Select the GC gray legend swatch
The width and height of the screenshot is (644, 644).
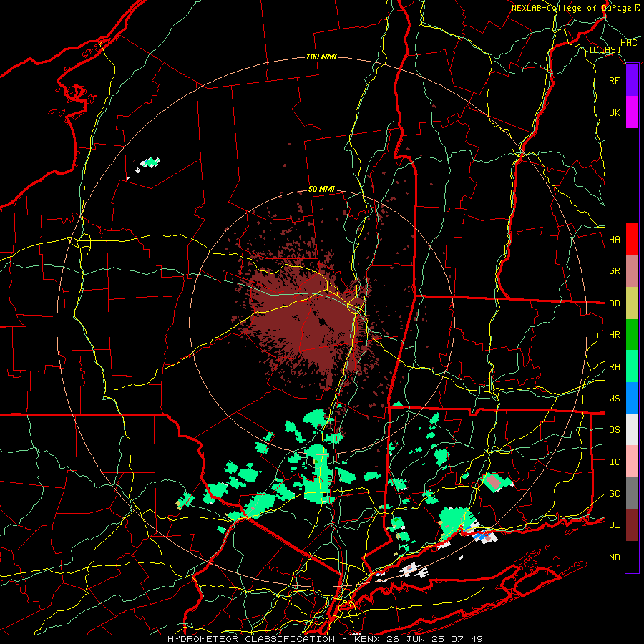(x=632, y=493)
